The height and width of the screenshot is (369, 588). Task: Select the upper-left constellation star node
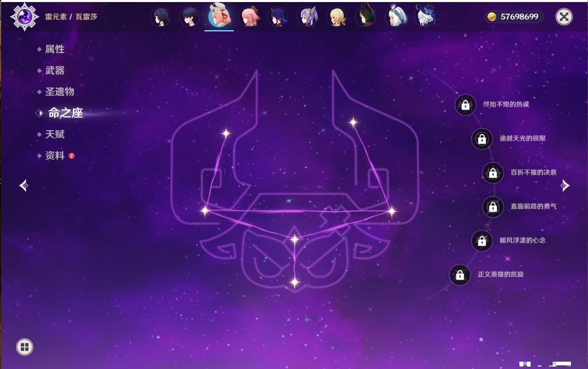226,133
